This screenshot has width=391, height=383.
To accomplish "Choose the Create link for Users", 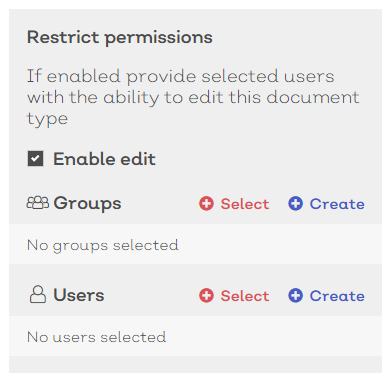I will pyautogui.click(x=337, y=296).
